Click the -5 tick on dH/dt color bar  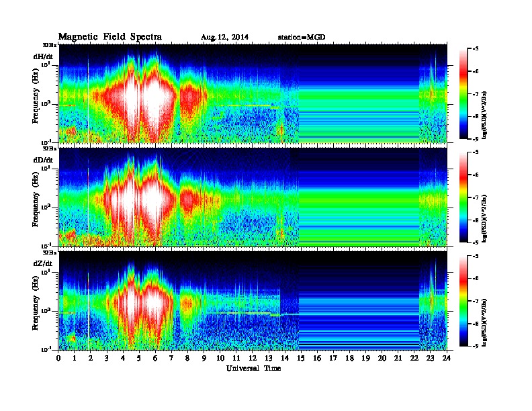(x=476, y=49)
